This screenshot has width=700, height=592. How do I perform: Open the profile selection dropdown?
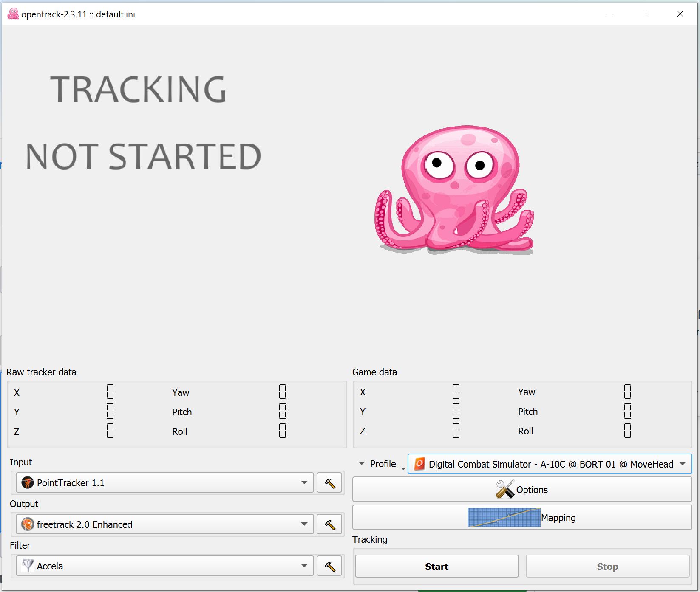coord(683,464)
